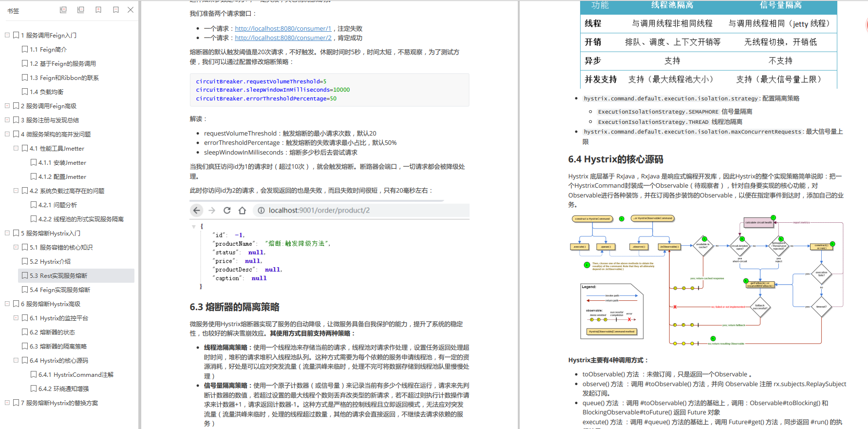The width and height of the screenshot is (868, 429).
Task: Click bookmark icon beside 1.1 Feign简介
Action: [25, 49]
